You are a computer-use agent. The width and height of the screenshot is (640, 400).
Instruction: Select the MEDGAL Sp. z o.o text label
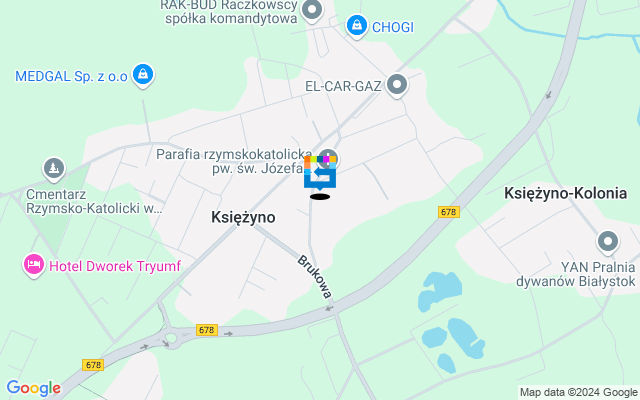click(71, 76)
